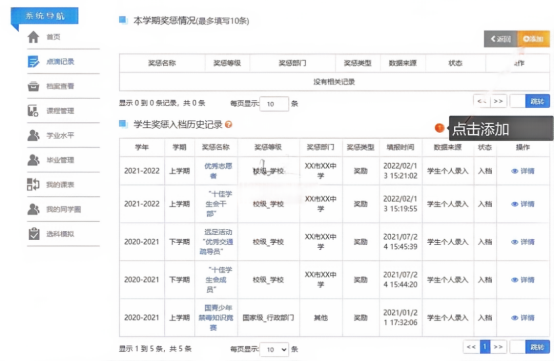Click the 档案查看 archive box icon
The width and height of the screenshot is (554, 361).
pyautogui.click(x=34, y=86)
